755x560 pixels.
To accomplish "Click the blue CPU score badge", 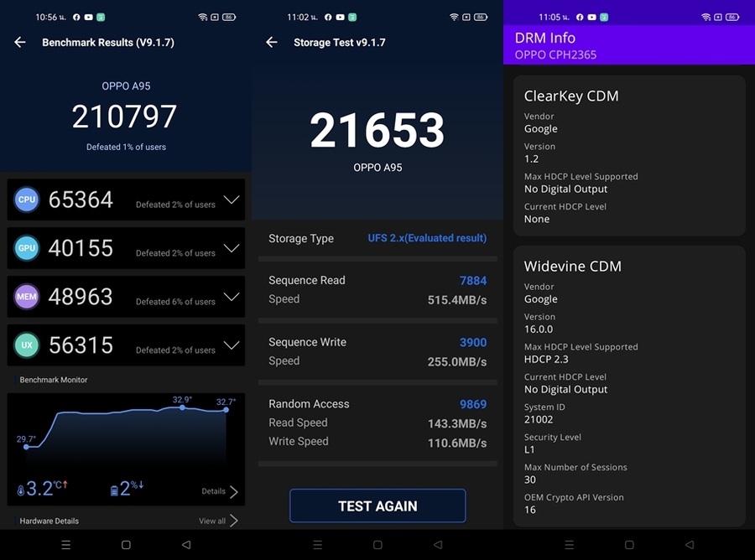I will tap(27, 200).
